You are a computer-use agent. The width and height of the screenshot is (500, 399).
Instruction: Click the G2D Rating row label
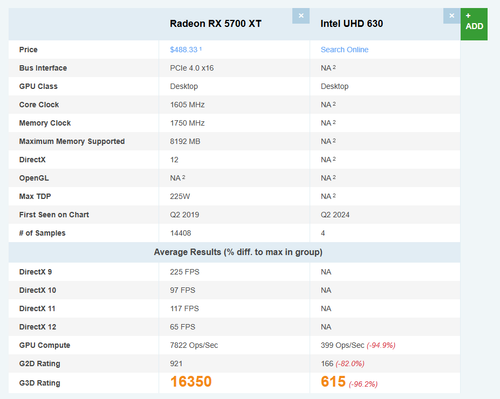click(x=39, y=364)
